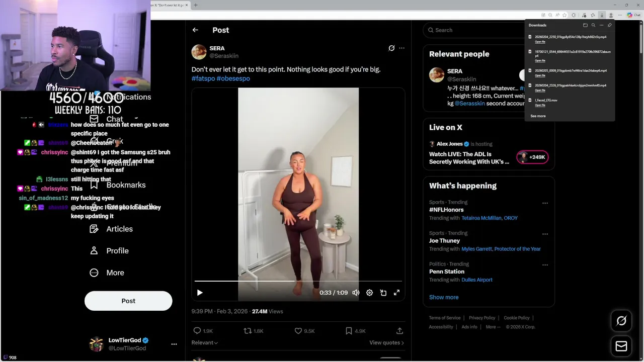
Task: Expand the footer More ··· menu
Action: coord(493,327)
